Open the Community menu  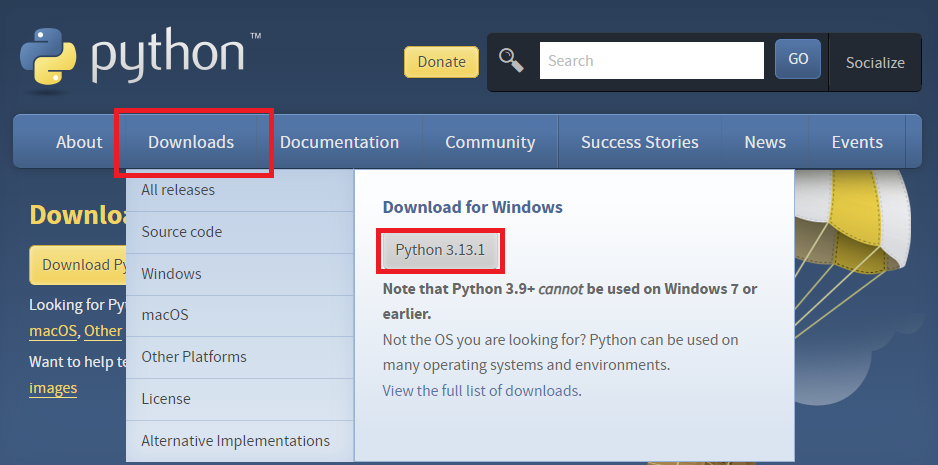(x=490, y=142)
